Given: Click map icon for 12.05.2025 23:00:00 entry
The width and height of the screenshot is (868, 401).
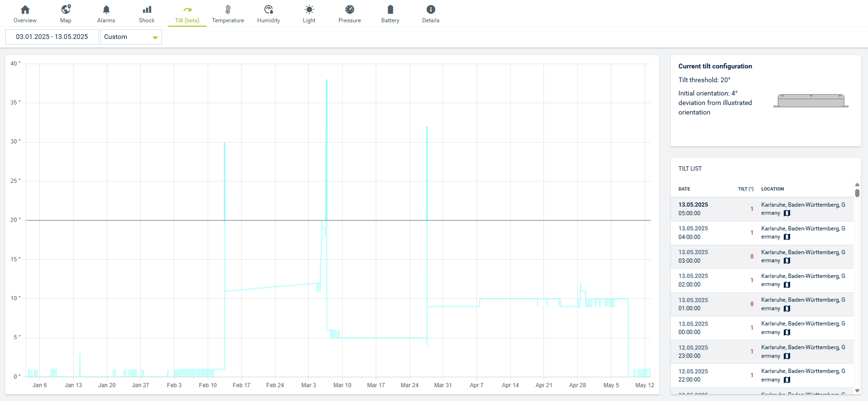Looking at the screenshot, I should tap(787, 356).
